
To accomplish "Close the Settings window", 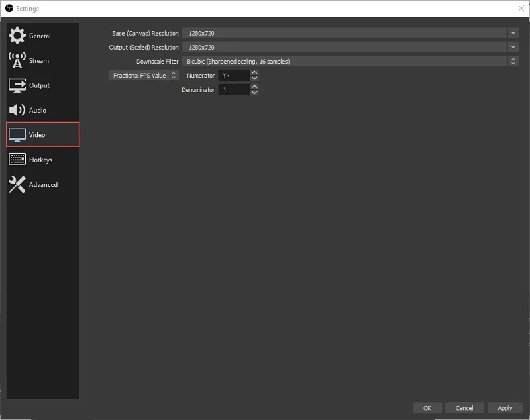I will click(x=521, y=8).
